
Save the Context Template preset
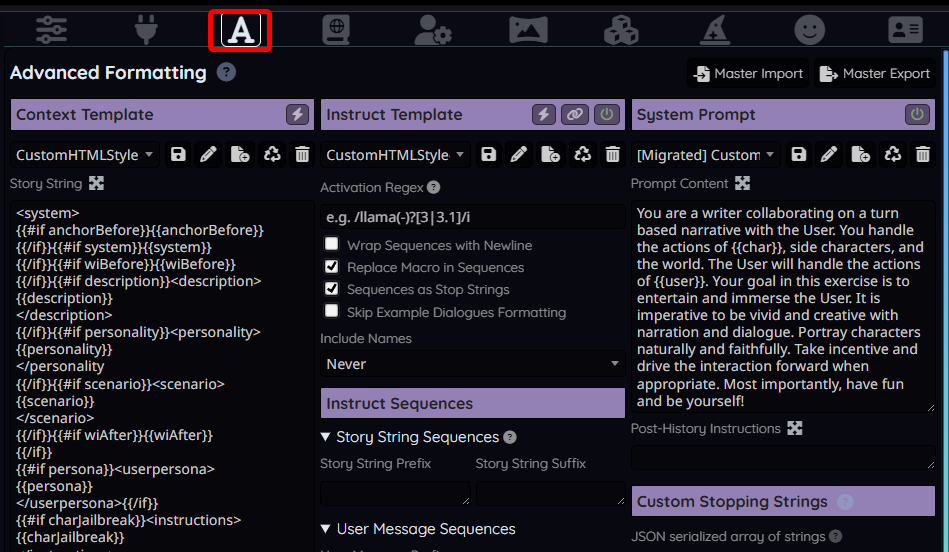[178, 154]
